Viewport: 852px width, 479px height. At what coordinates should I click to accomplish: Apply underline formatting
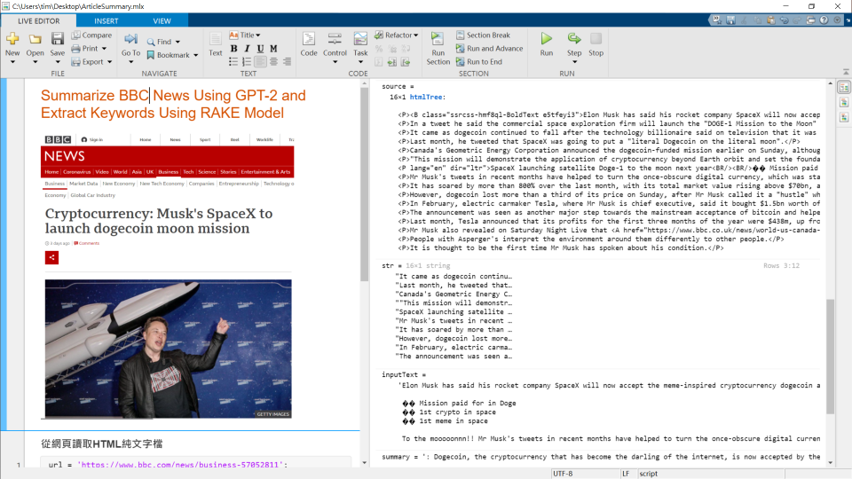point(260,49)
